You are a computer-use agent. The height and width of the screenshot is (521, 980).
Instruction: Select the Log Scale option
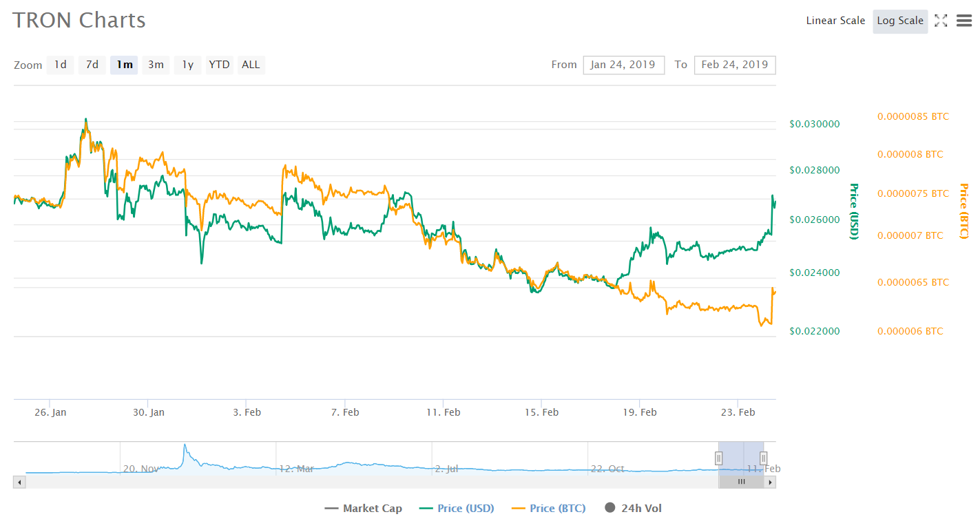(x=899, y=21)
